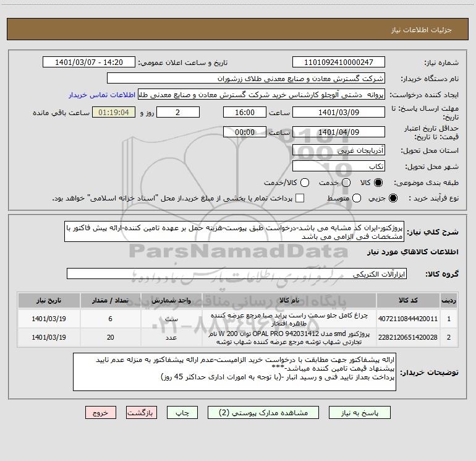Click the unit cell عدد
This screenshot has height=461, width=476.
[171, 337]
